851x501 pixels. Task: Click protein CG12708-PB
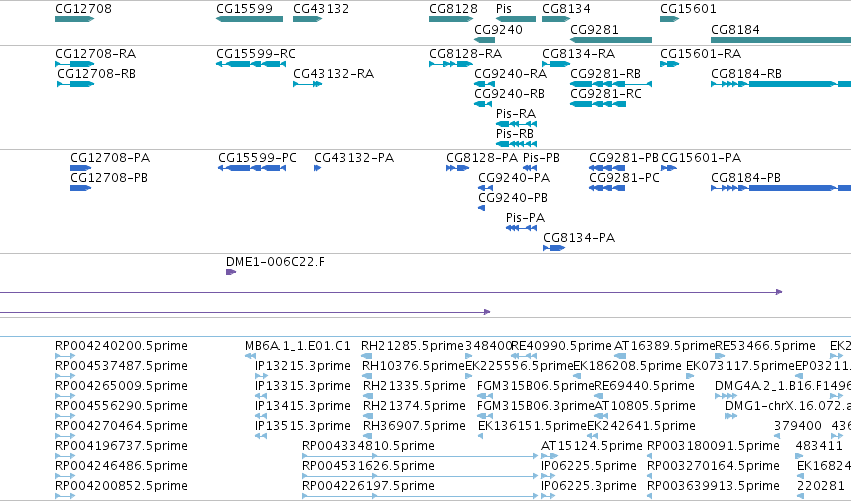coord(80,188)
